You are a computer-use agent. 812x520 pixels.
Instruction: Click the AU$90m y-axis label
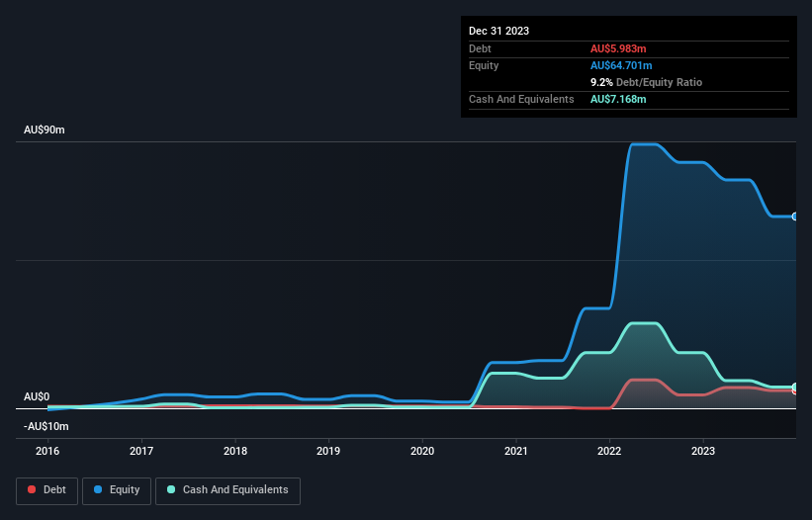[x=45, y=130]
